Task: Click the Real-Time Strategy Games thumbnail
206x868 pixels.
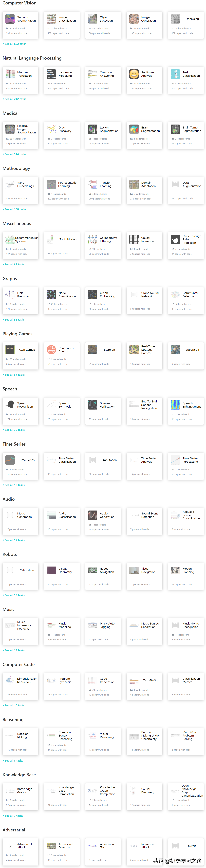Action: [134, 350]
